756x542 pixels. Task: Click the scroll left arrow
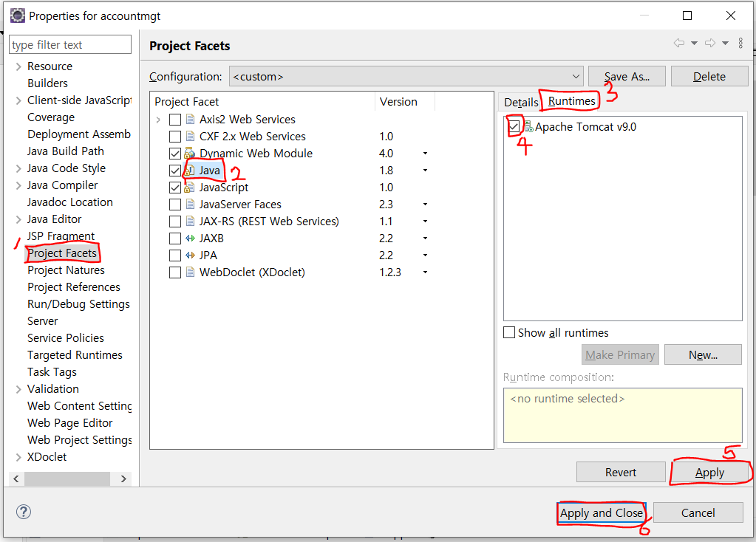click(16, 478)
